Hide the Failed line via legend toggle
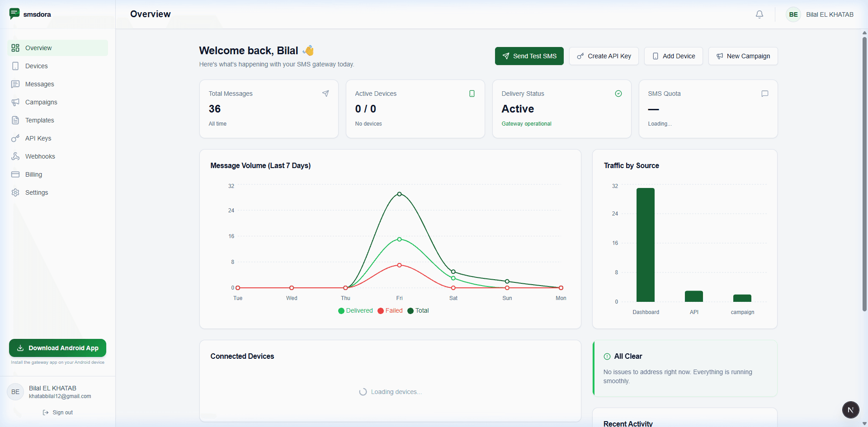The image size is (868, 427). click(390, 311)
